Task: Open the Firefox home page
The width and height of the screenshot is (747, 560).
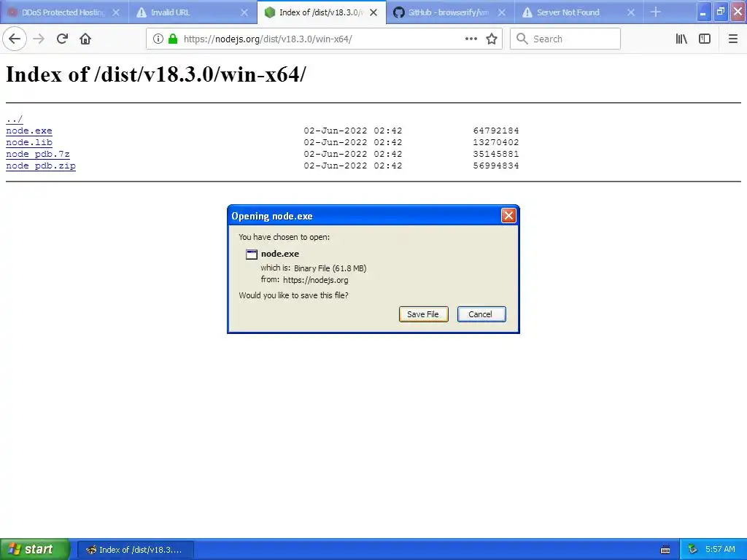Action: [x=85, y=39]
